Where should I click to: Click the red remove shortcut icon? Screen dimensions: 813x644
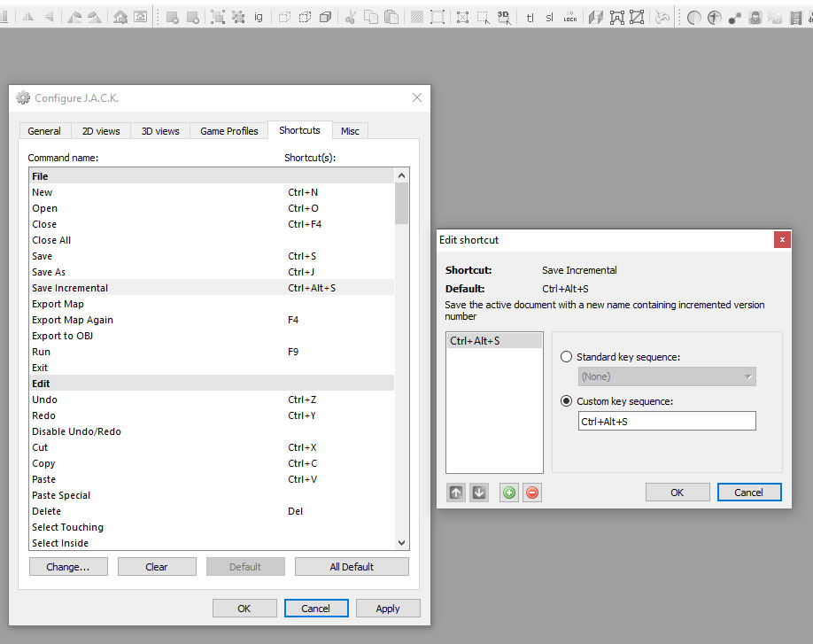[532, 493]
